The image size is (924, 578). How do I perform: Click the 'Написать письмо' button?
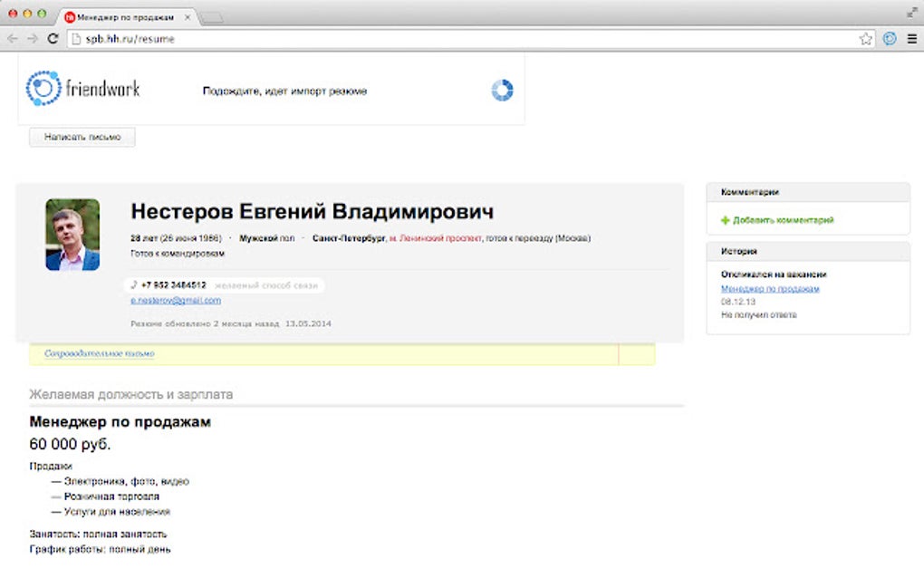click(82, 137)
